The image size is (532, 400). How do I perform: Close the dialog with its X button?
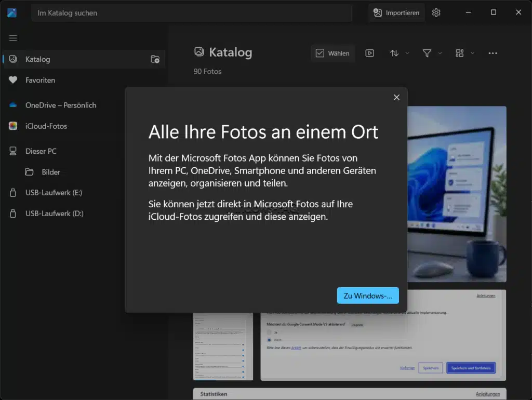[396, 97]
